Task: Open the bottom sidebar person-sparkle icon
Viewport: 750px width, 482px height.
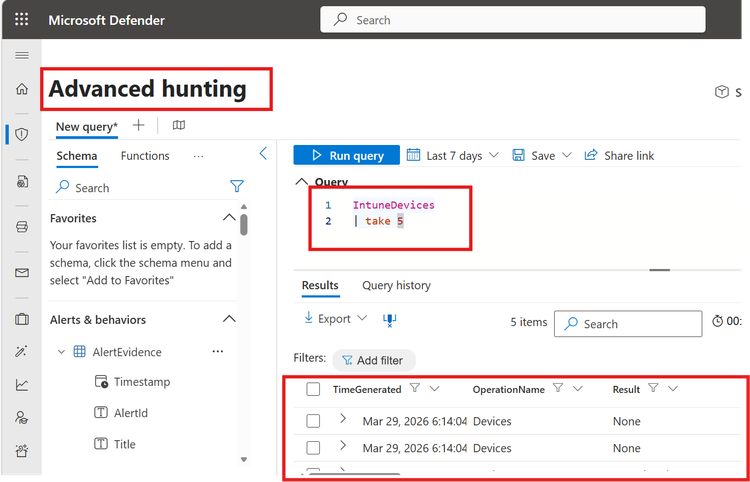Action: (x=22, y=450)
